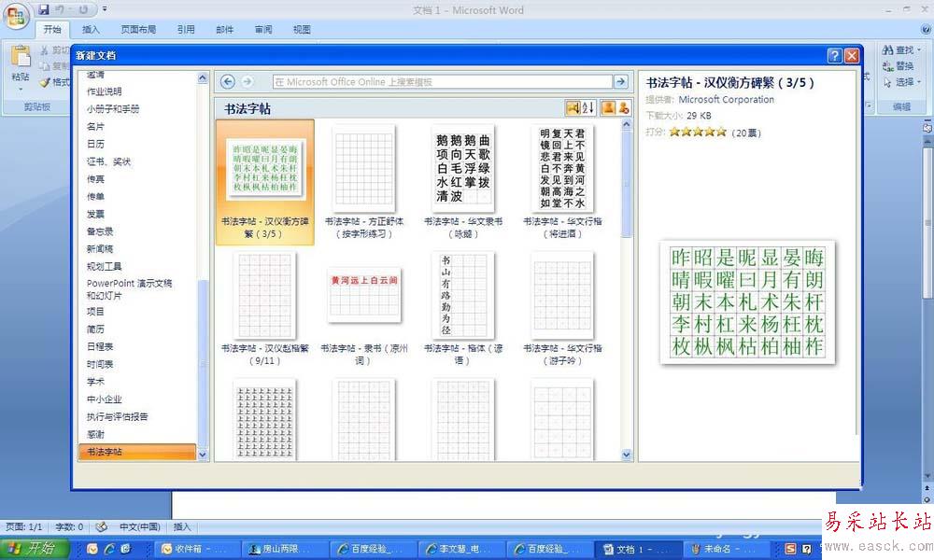Select the 汉仪赵楷繁 (9/11) template
The image size is (934, 560).
click(265, 309)
